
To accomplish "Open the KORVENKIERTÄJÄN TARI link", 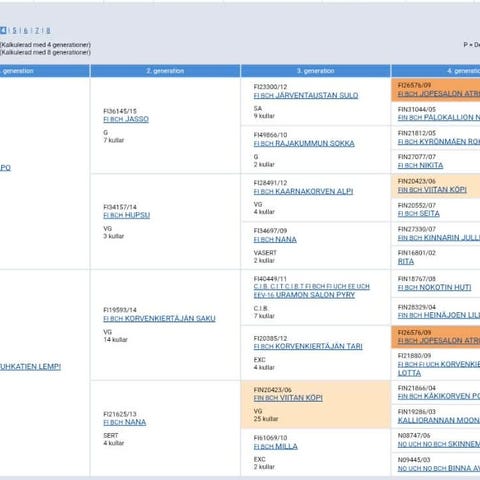I will (308, 346).
